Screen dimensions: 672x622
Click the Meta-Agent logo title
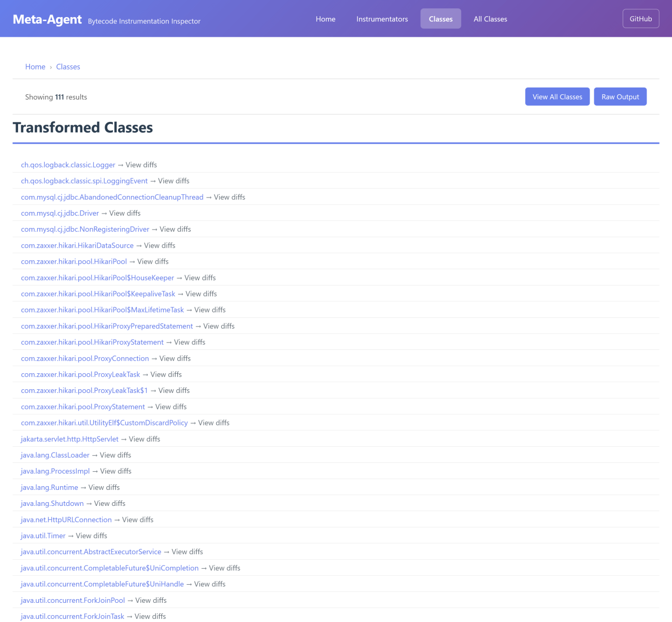pos(47,20)
